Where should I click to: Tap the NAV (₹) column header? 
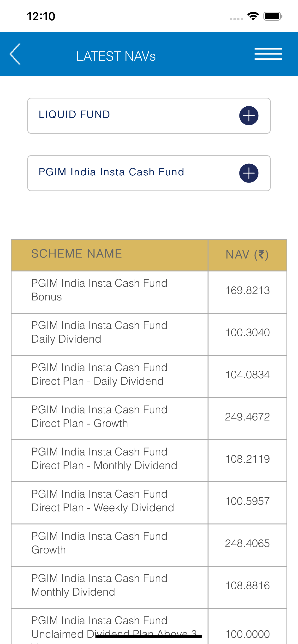247,255
